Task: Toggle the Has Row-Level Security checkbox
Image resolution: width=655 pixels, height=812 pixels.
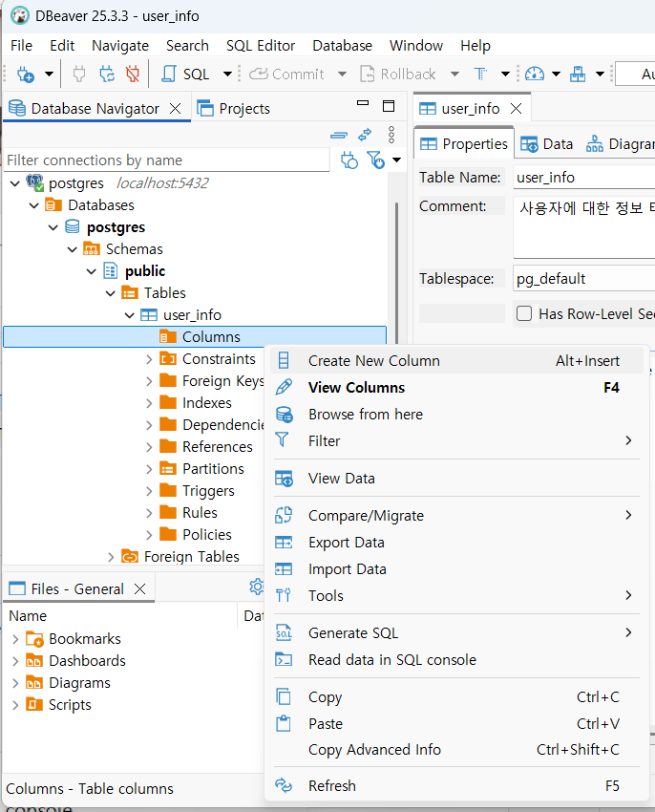Action: coord(524,314)
